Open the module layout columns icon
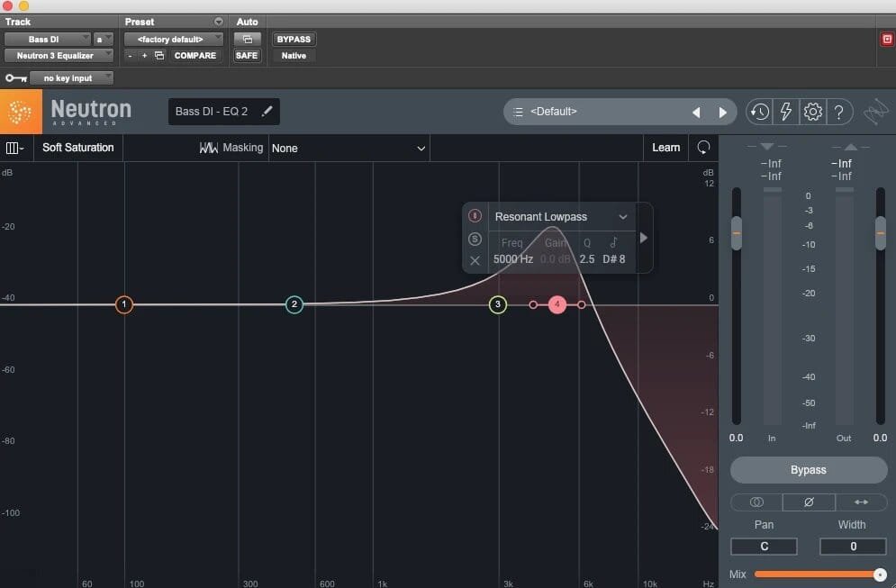Image resolution: width=896 pixels, height=588 pixels. click(x=14, y=148)
